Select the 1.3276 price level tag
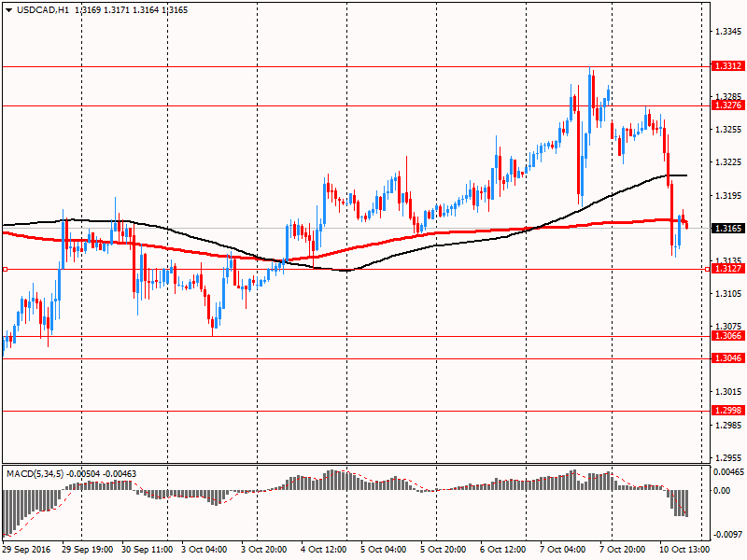 tap(726, 105)
